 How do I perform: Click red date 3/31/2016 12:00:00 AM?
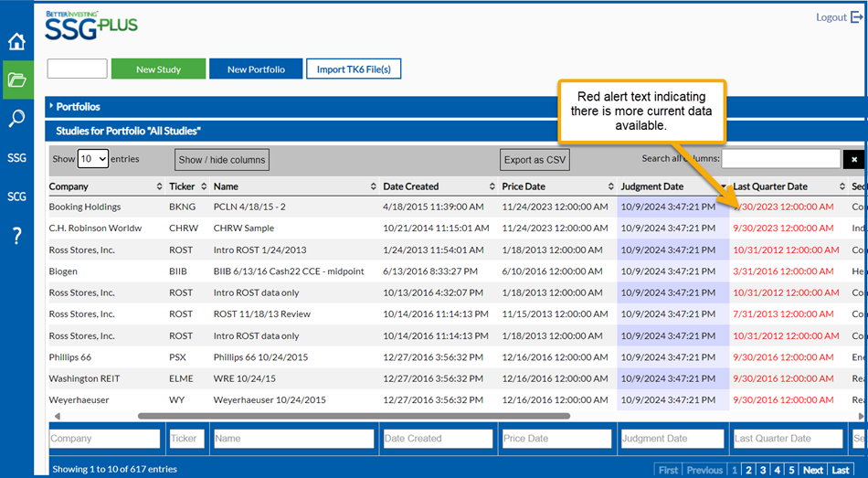click(783, 271)
